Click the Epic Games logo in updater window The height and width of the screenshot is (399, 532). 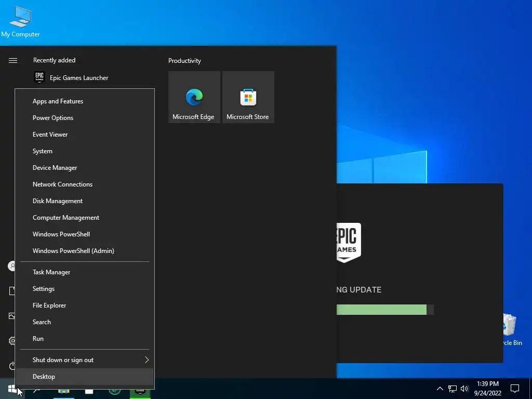click(349, 243)
